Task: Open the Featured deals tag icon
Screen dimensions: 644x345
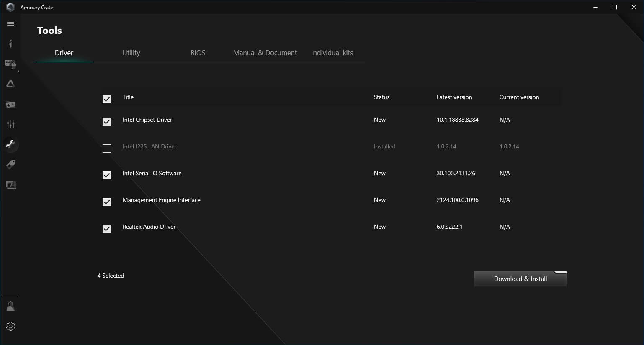Action: (x=10, y=164)
